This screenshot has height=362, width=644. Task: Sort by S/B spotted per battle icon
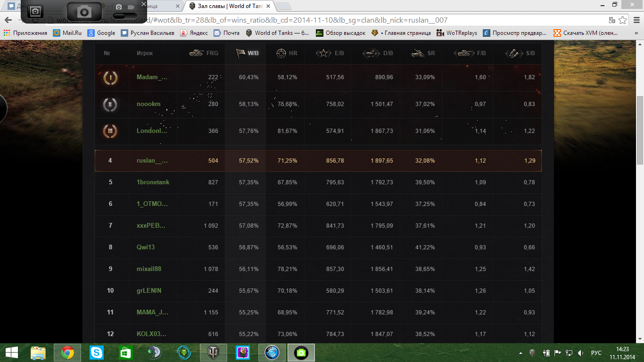(x=514, y=53)
